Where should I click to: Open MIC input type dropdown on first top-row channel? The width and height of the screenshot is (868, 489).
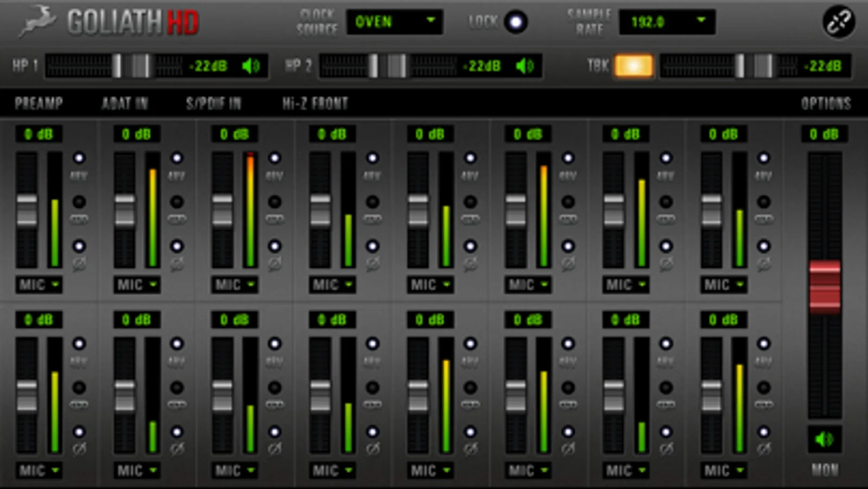point(39,285)
